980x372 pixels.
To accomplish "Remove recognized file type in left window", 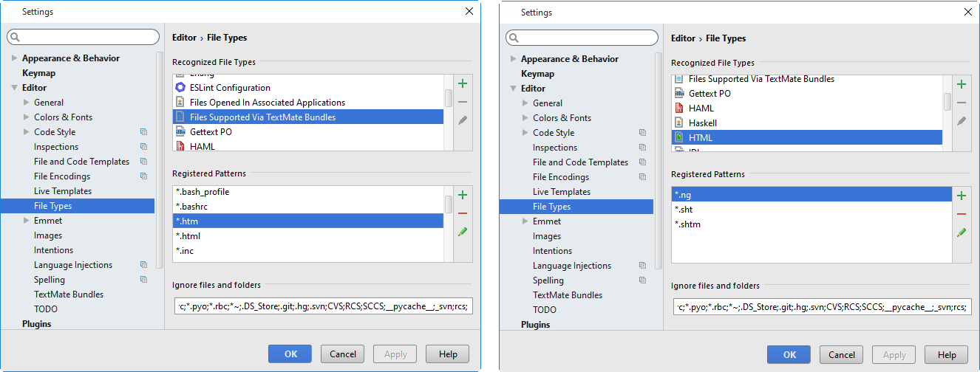I will coord(463,102).
